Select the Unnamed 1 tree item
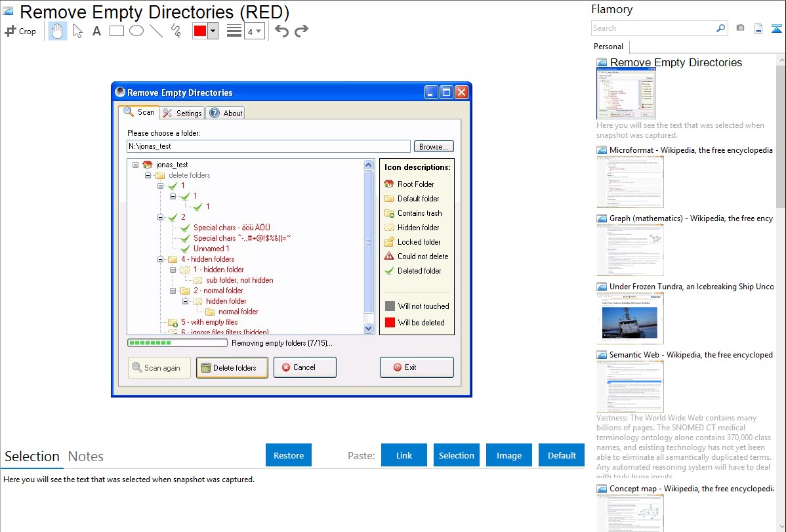The image size is (786, 532). [211, 249]
